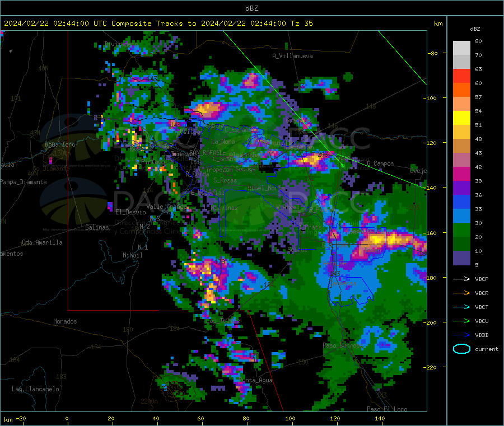504x426 pixels.
Task: Select the light blue 30-35 dBZ swatch
Action: (461, 216)
